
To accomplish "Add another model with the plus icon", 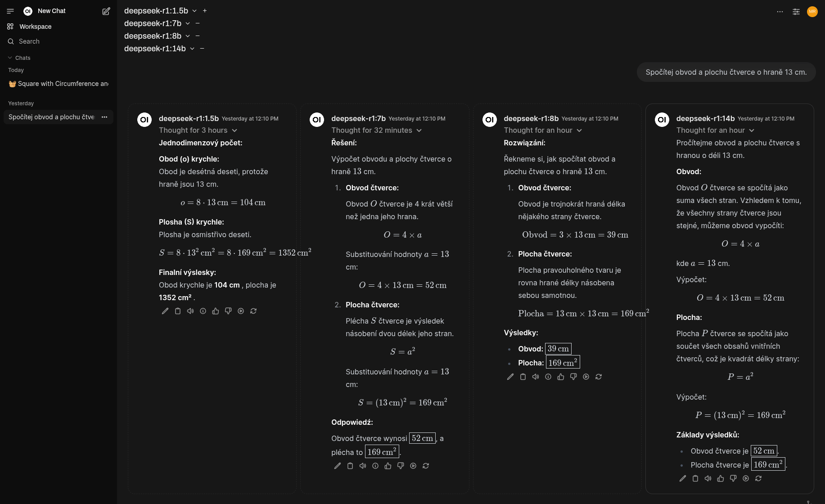I will 205,11.
